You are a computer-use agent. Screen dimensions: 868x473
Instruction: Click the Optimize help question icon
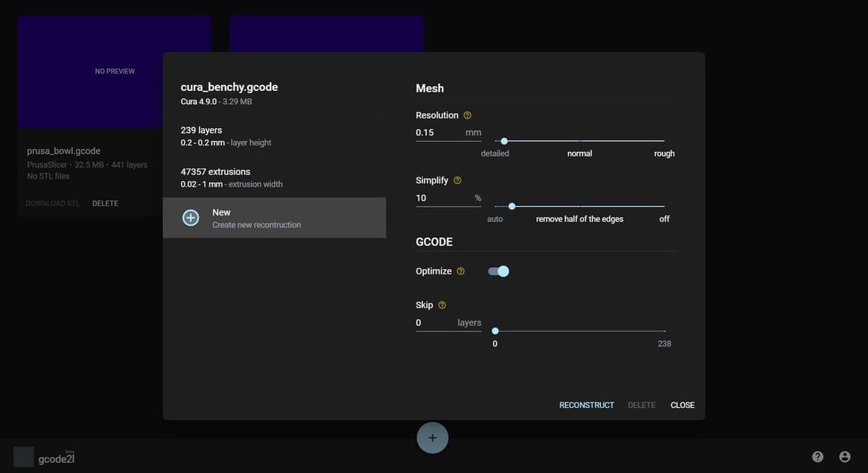click(x=461, y=271)
